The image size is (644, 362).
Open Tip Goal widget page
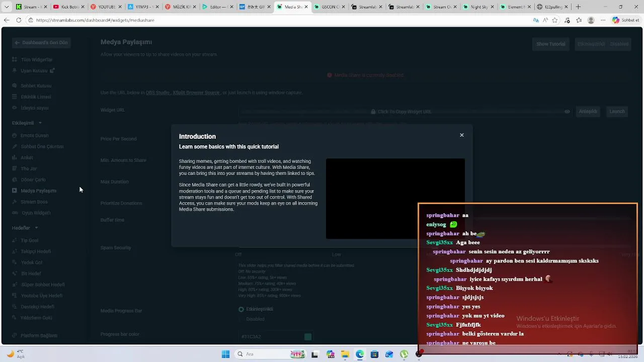[x=29, y=241]
